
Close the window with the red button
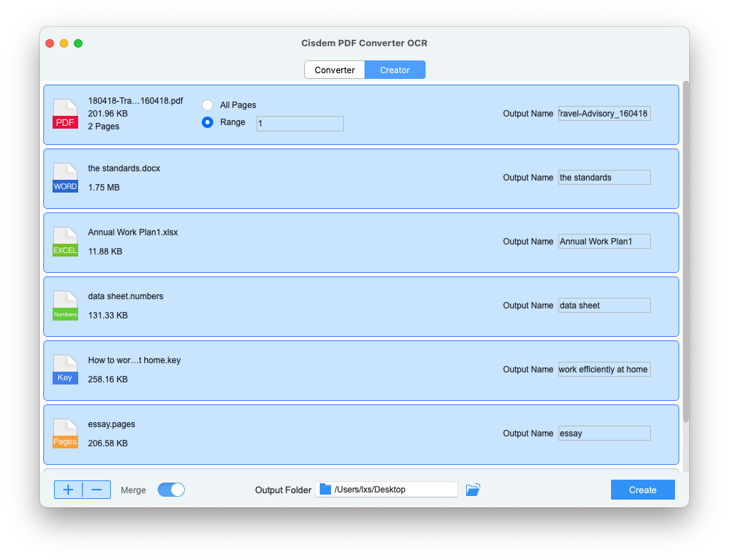[x=50, y=43]
